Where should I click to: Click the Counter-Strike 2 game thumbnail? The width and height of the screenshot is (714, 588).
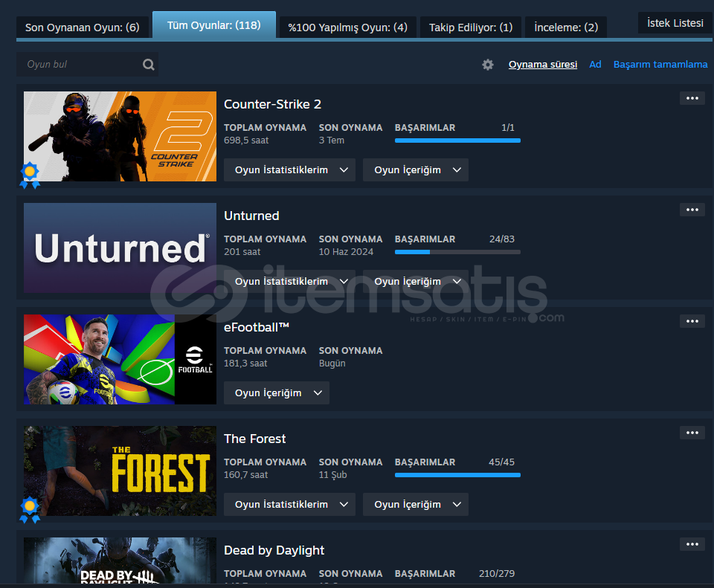[120, 137]
